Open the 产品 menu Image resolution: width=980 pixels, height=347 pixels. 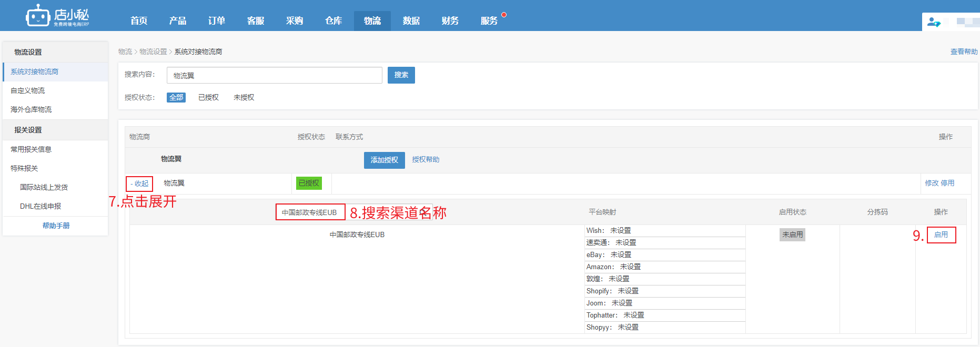click(x=178, y=21)
